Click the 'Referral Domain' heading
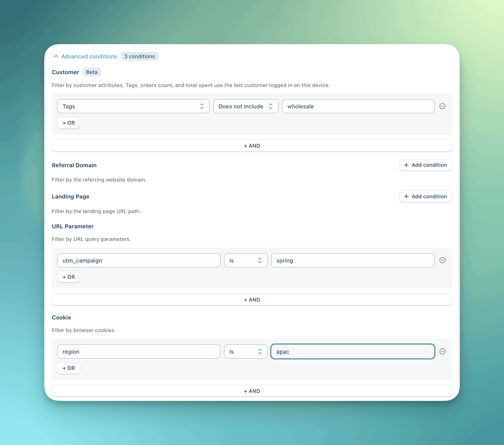 pos(74,165)
